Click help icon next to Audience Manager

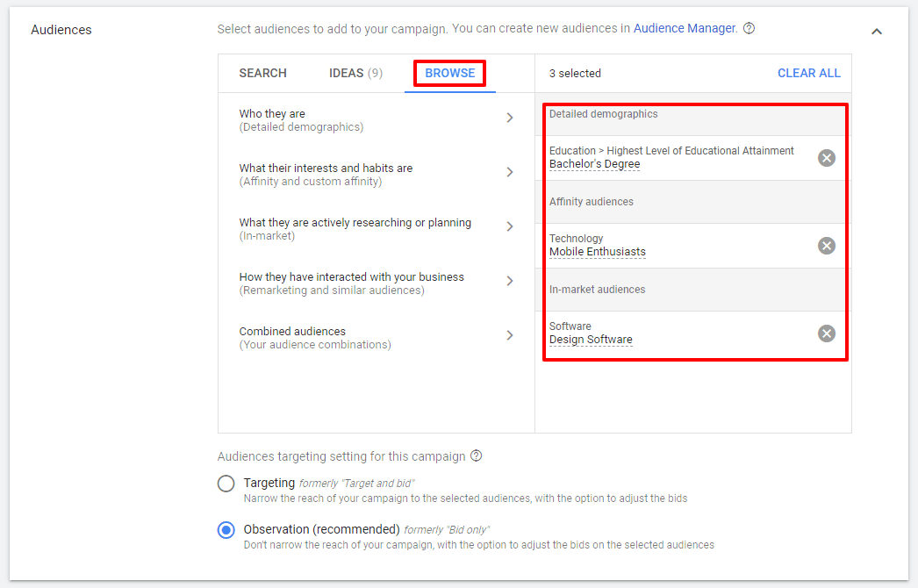pos(749,28)
